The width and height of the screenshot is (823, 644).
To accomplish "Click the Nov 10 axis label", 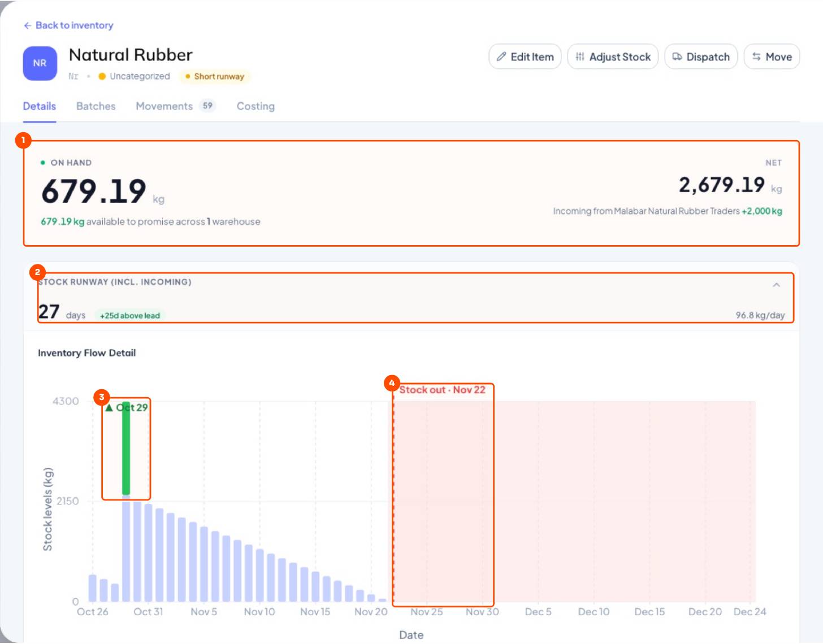I will [x=259, y=612].
